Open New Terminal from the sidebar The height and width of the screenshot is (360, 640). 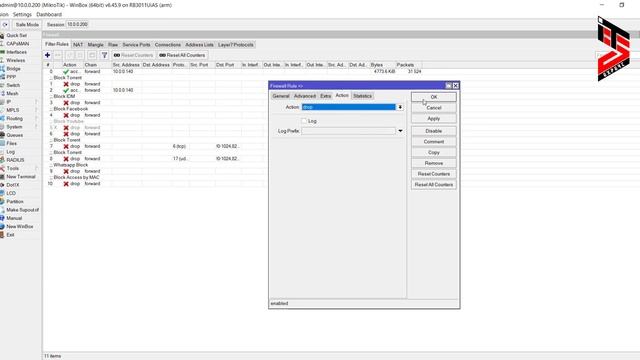point(20,177)
